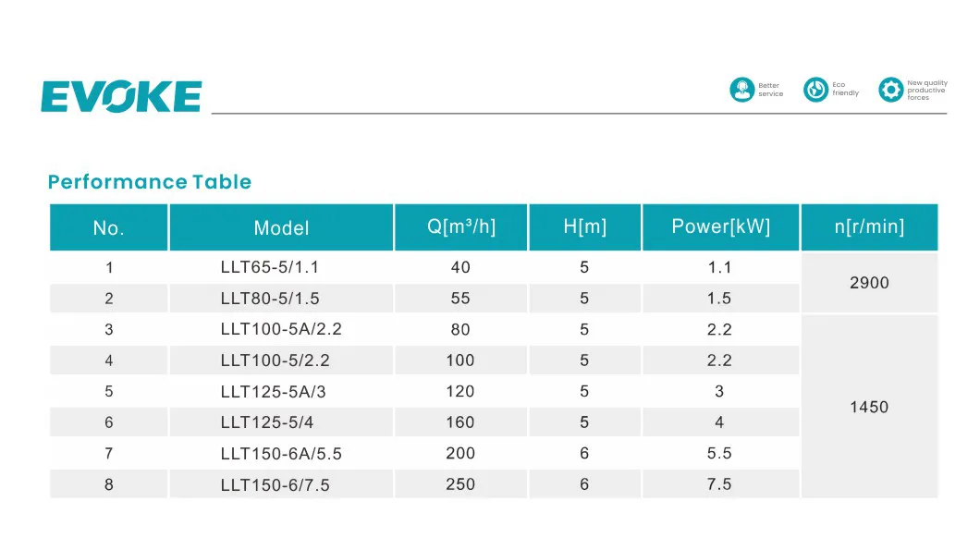Image resolution: width=980 pixels, height=538 pixels.
Task: Click the row number 8 cell
Action: coord(108,483)
